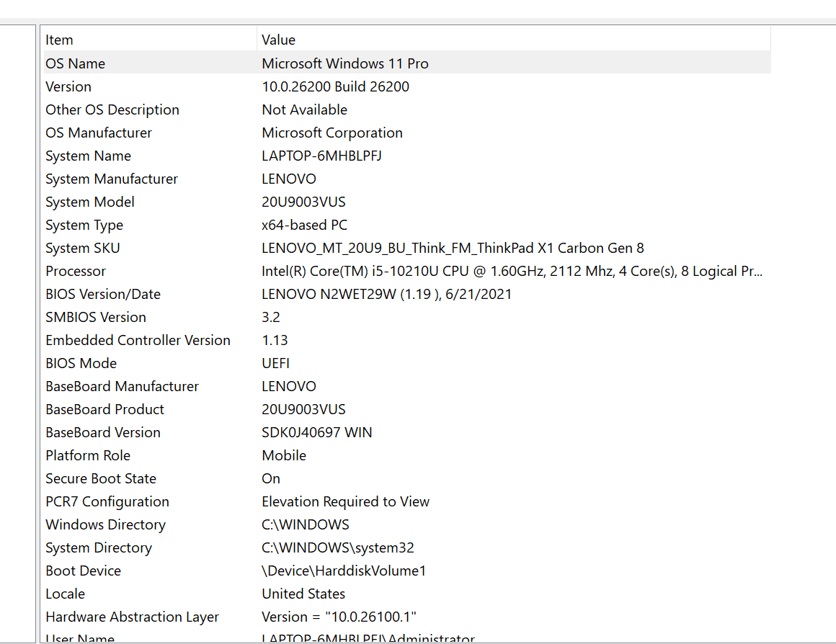Click the Item column header
The image size is (836, 644).
click(149, 40)
